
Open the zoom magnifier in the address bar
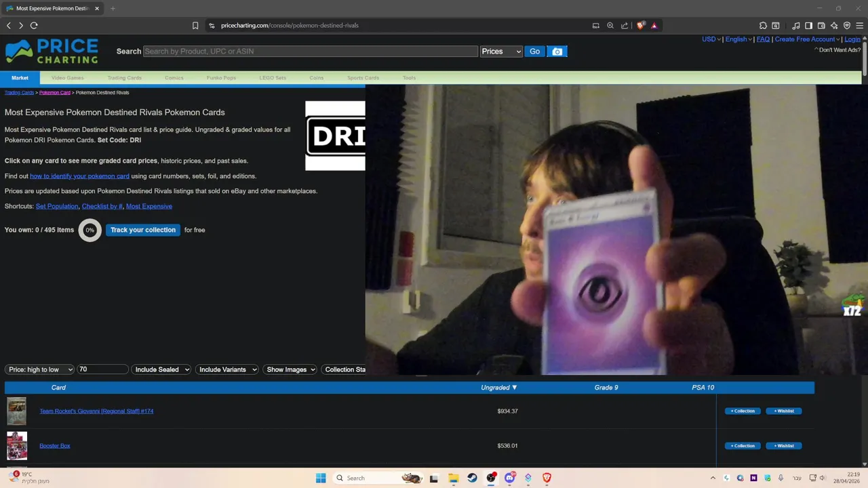(x=610, y=25)
